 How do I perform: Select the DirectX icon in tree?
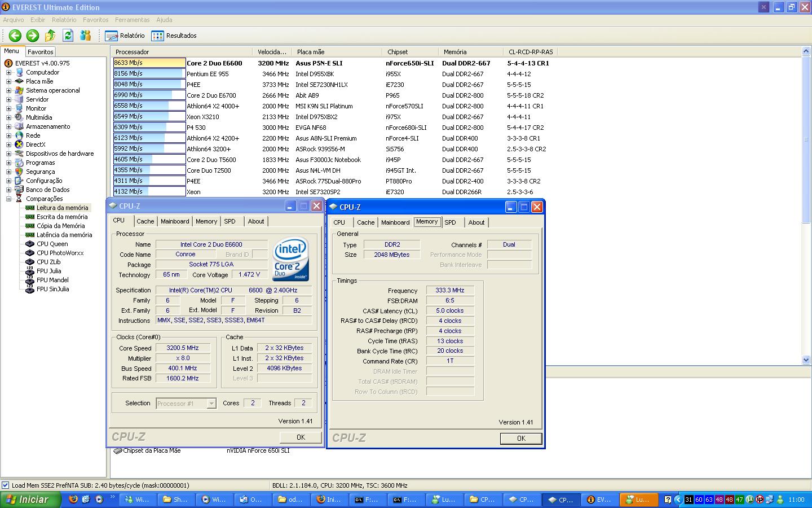tap(19, 144)
